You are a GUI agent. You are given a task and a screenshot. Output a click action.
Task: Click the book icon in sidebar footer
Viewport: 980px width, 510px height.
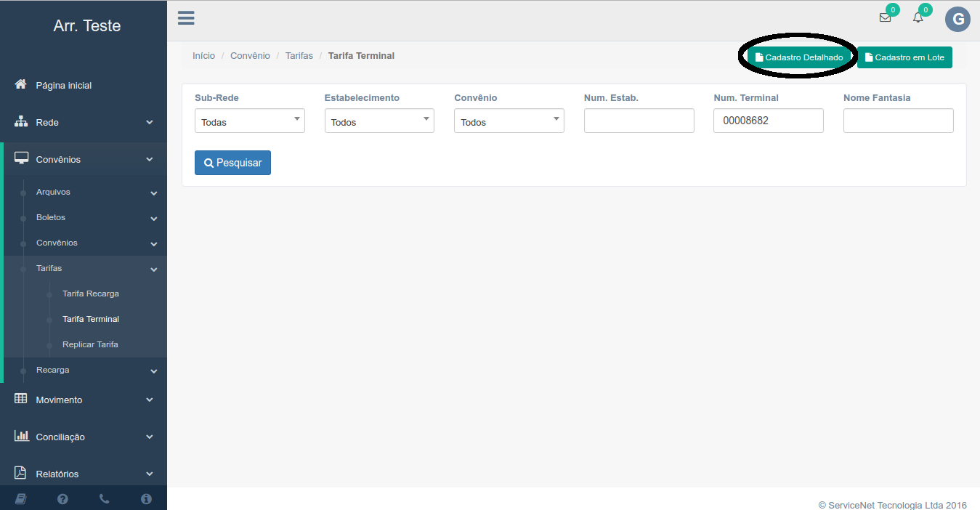(x=20, y=498)
